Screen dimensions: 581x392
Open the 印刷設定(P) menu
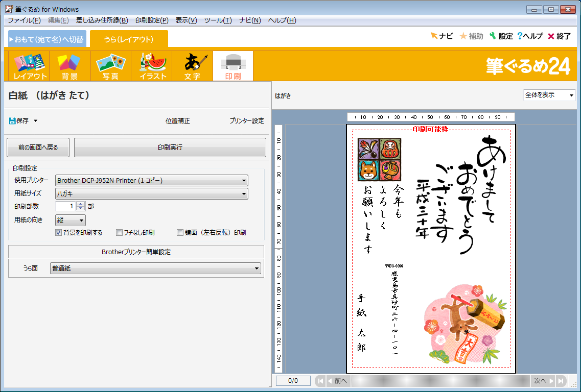(x=152, y=20)
